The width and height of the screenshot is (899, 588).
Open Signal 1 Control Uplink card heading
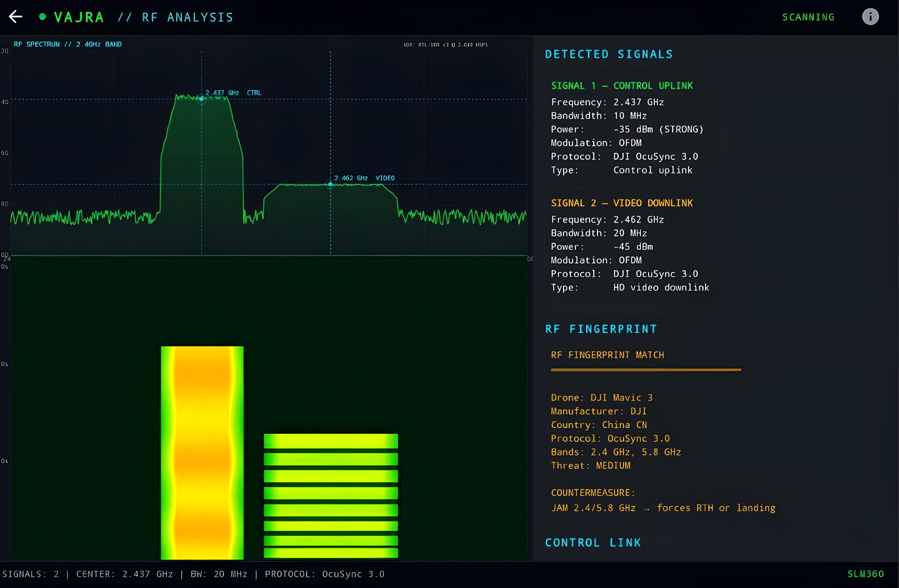click(x=622, y=86)
